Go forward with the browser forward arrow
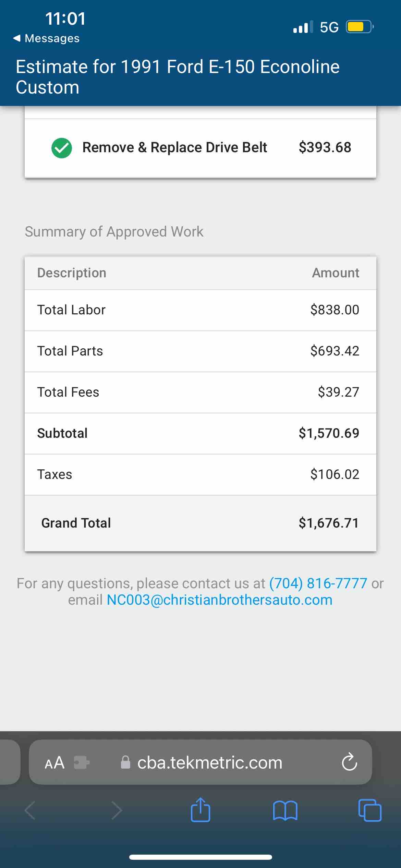 pyautogui.click(x=117, y=810)
